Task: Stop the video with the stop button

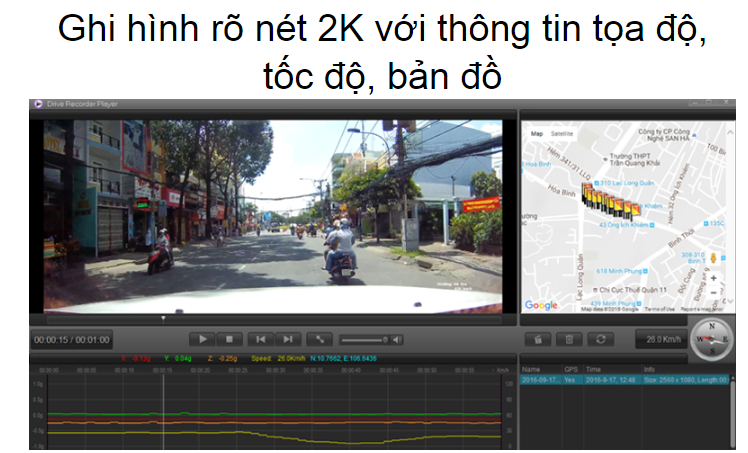Action: (229, 340)
